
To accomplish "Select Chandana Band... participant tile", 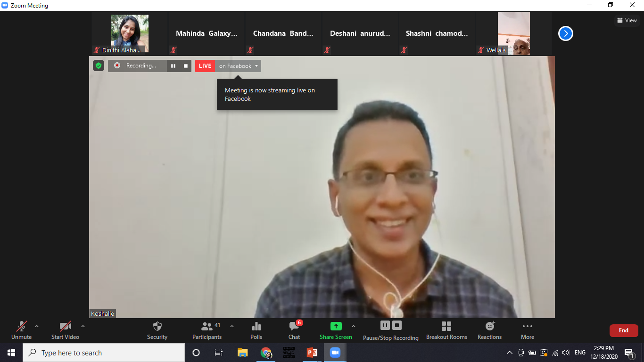I will pyautogui.click(x=283, y=33).
